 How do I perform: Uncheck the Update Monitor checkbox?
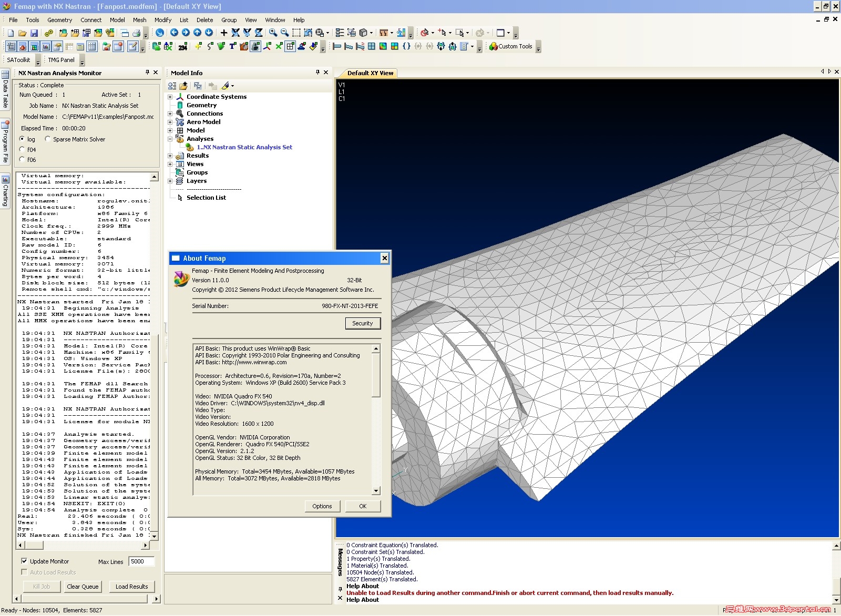(x=24, y=561)
